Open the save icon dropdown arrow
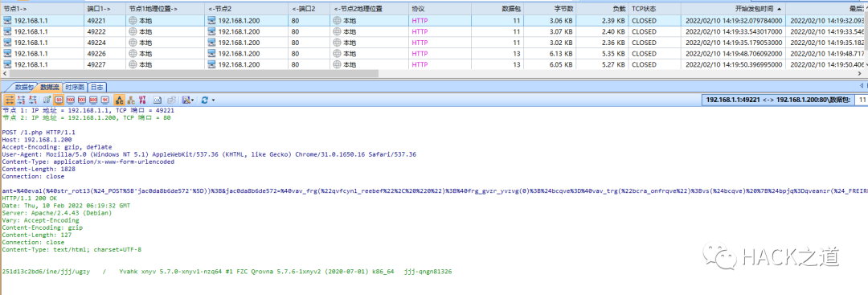 pos(193,100)
